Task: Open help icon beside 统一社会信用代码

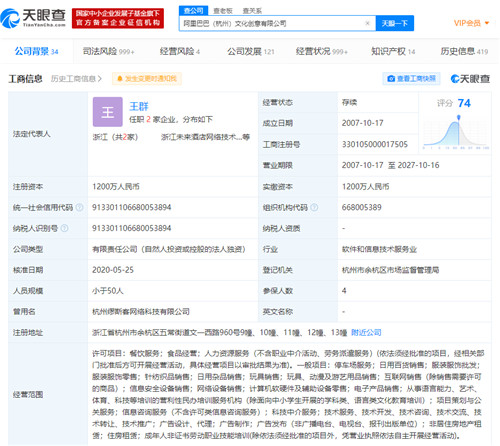Action: point(79,207)
